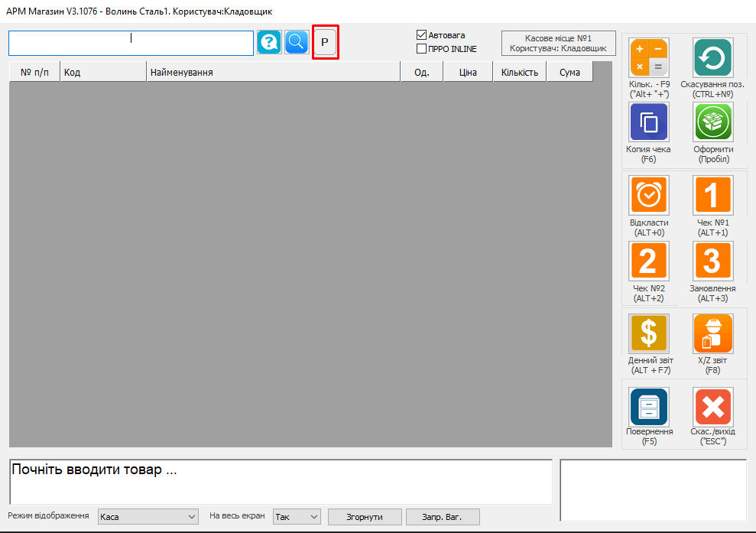Image resolution: width=756 pixels, height=533 pixels.
Task: Postpone receipt with the Відкласти alarm icon
Action: point(648,196)
